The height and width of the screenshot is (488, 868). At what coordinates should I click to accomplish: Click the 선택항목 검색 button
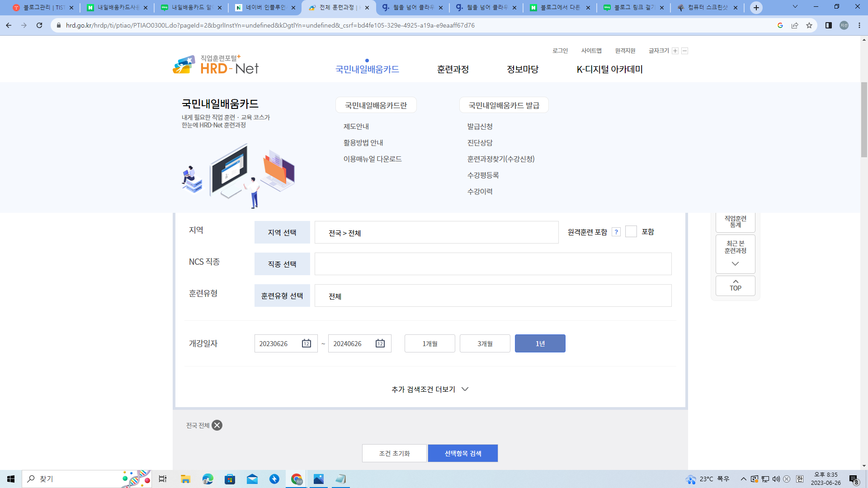point(463,453)
